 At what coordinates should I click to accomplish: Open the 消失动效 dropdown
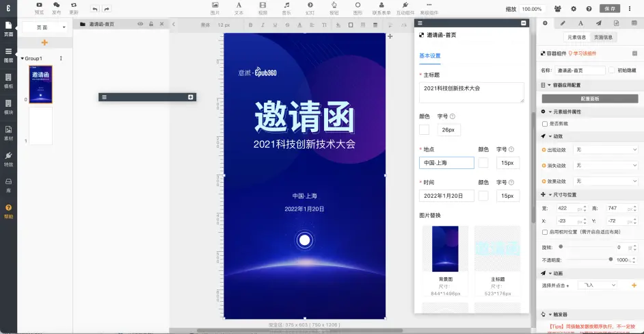click(x=606, y=166)
